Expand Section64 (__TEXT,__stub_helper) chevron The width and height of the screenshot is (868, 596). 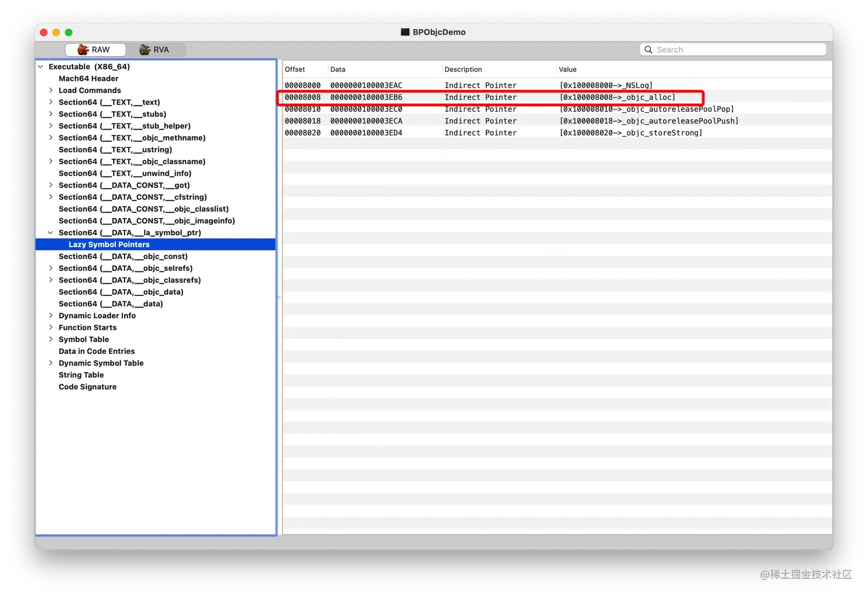(51, 126)
